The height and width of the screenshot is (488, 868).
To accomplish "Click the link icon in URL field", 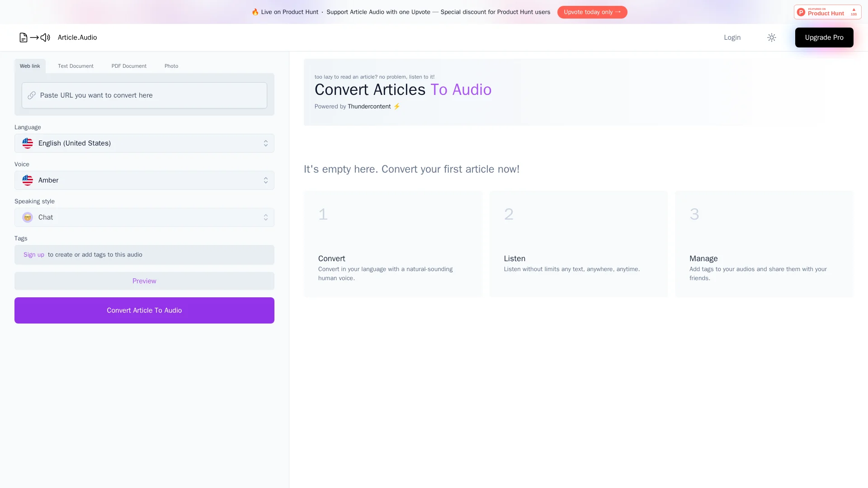I will pos(32,95).
